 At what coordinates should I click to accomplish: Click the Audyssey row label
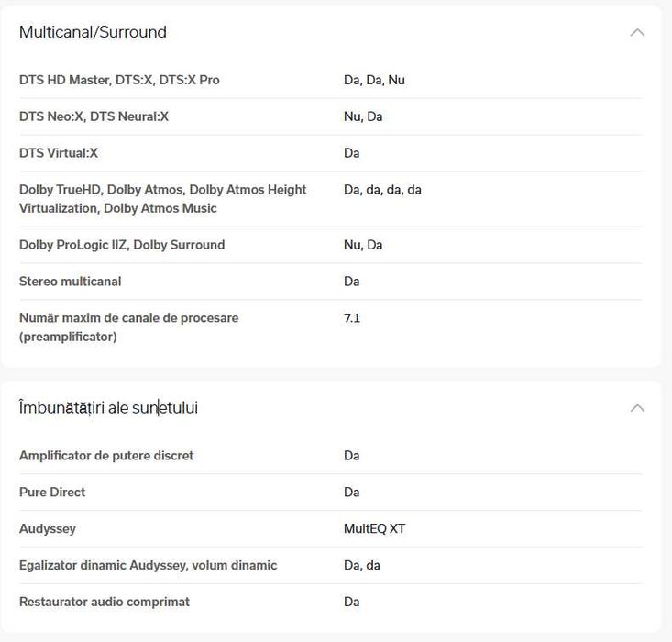click(48, 529)
